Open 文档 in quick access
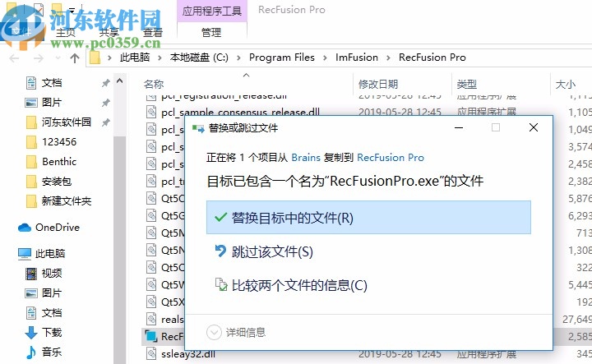Viewport: 592px width, 364px height. point(52,83)
